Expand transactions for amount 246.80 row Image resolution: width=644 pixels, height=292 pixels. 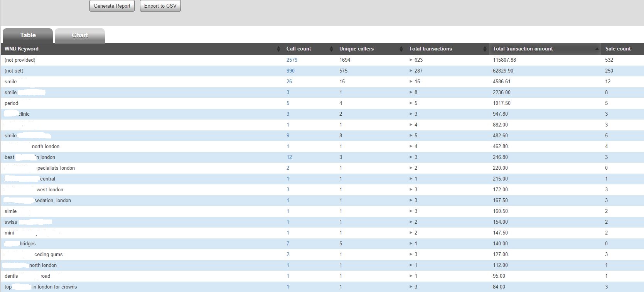point(411,157)
